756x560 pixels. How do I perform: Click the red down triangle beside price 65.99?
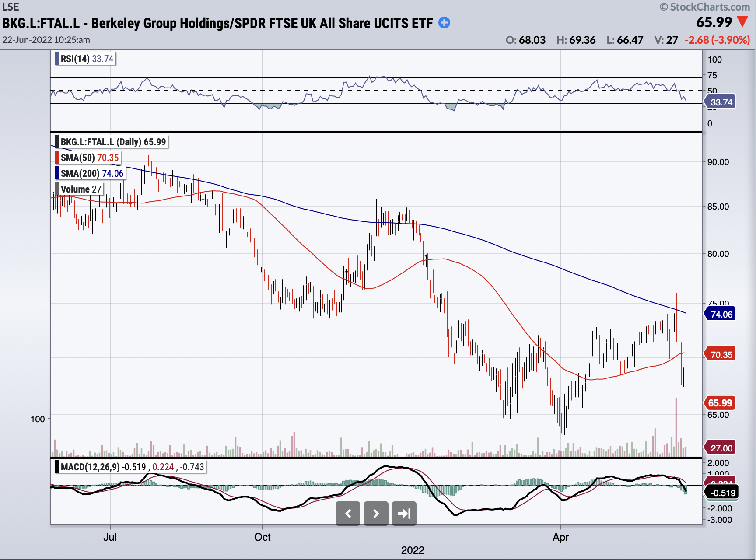[742, 21]
